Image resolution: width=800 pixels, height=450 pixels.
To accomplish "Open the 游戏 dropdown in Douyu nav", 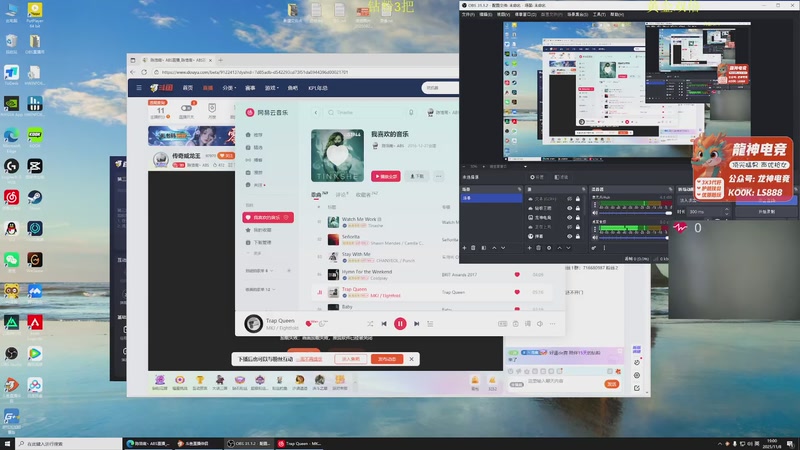I will [x=271, y=88].
